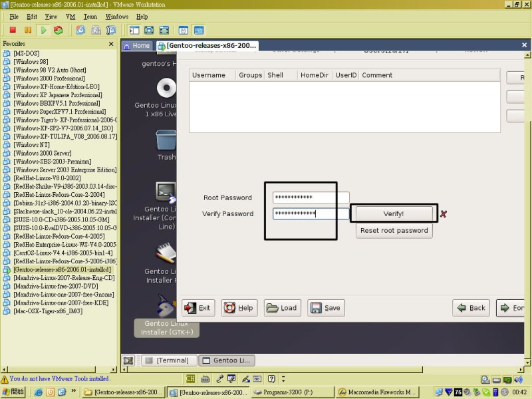Click the Summary View toolbar icon
This screenshot has width=532, height=399.
pos(184,30)
